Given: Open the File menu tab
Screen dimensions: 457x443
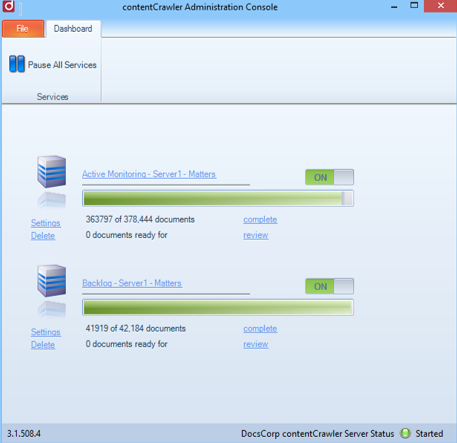Looking at the screenshot, I should [23, 29].
